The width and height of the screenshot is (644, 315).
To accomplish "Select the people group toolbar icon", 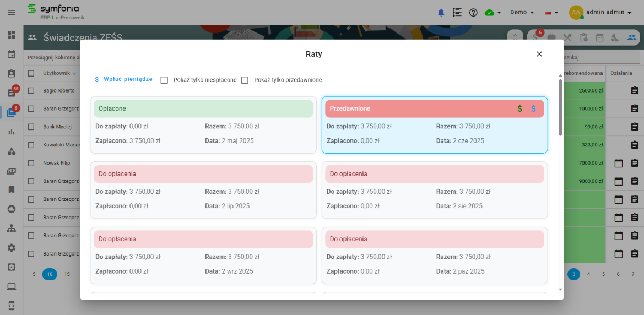I will 631,38.
